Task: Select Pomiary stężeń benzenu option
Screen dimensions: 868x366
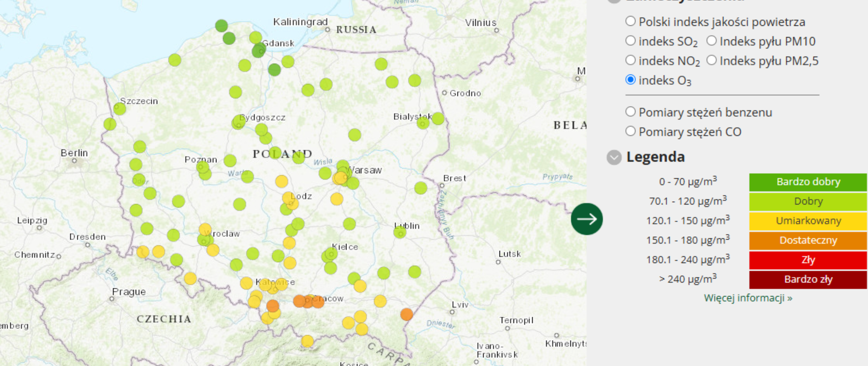Action: (x=630, y=112)
